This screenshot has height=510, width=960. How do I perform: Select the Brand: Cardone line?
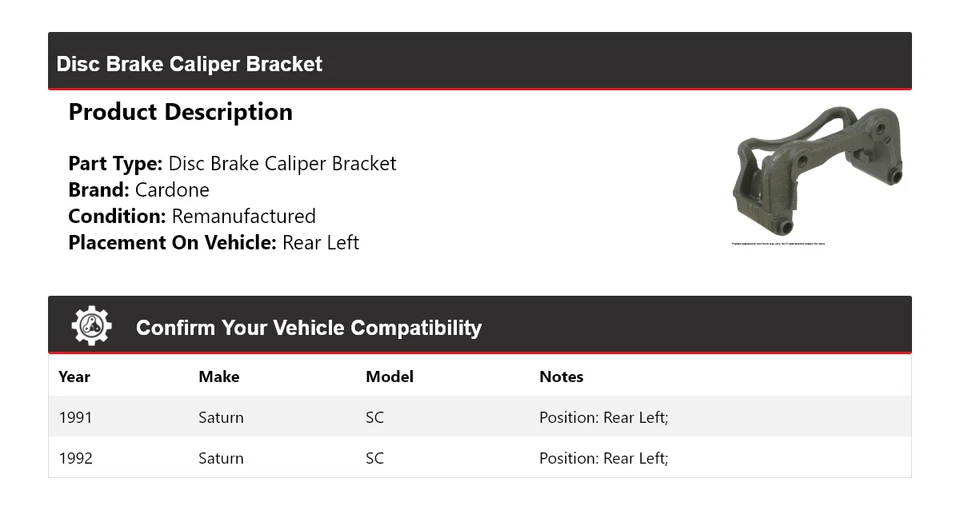click(139, 190)
